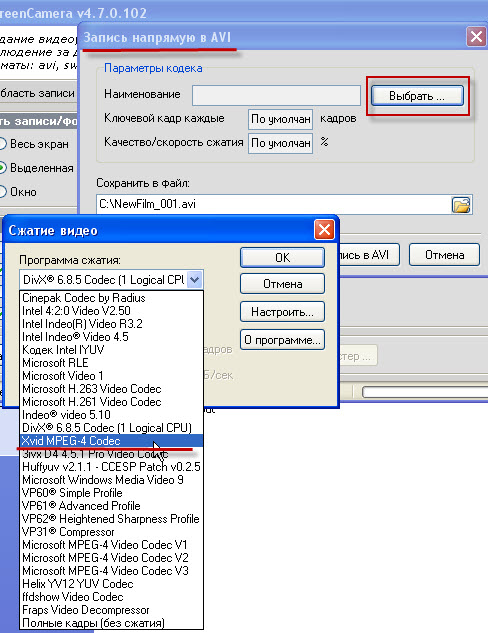This screenshot has width=488, height=633.
Task: Click the C:\NewFilm_001.avi file path field
Action: tap(274, 204)
